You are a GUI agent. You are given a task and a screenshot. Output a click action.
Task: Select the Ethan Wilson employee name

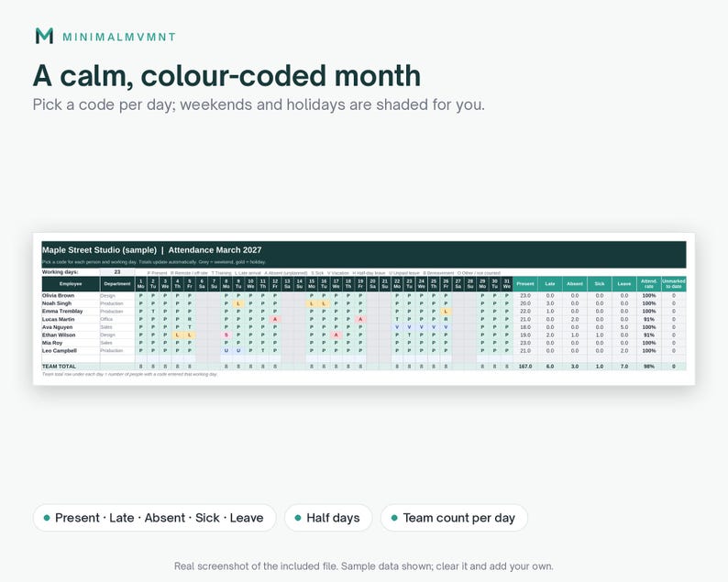(x=59, y=335)
